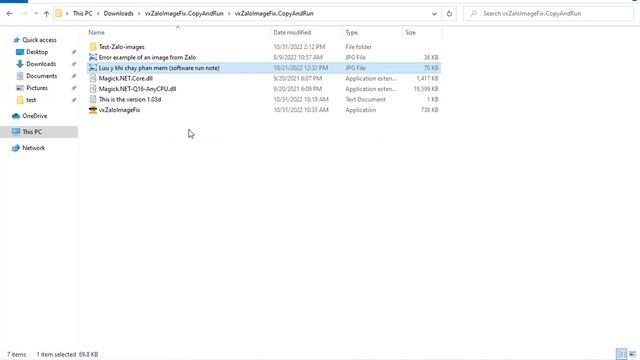Select 'Error example of an image from Zalo'
640x360 pixels.
point(147,58)
